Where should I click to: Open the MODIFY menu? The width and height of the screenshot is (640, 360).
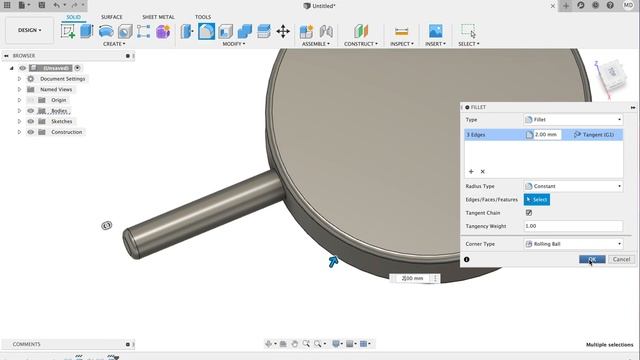tap(234, 44)
